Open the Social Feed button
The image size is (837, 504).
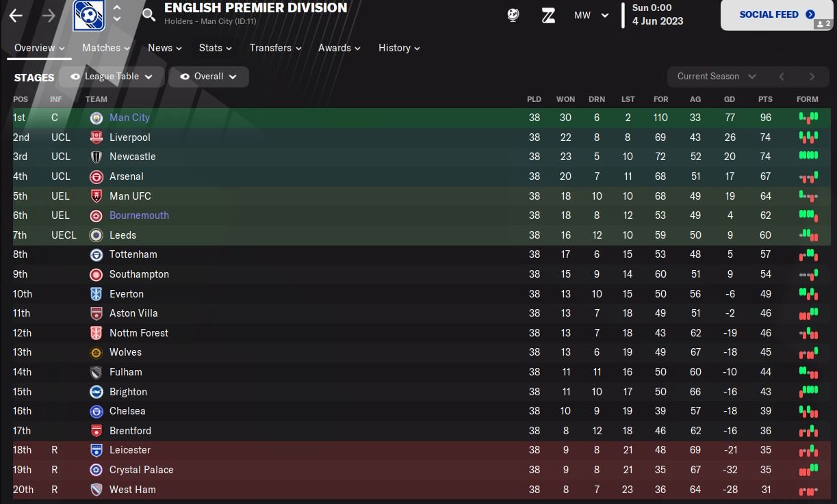(x=777, y=14)
